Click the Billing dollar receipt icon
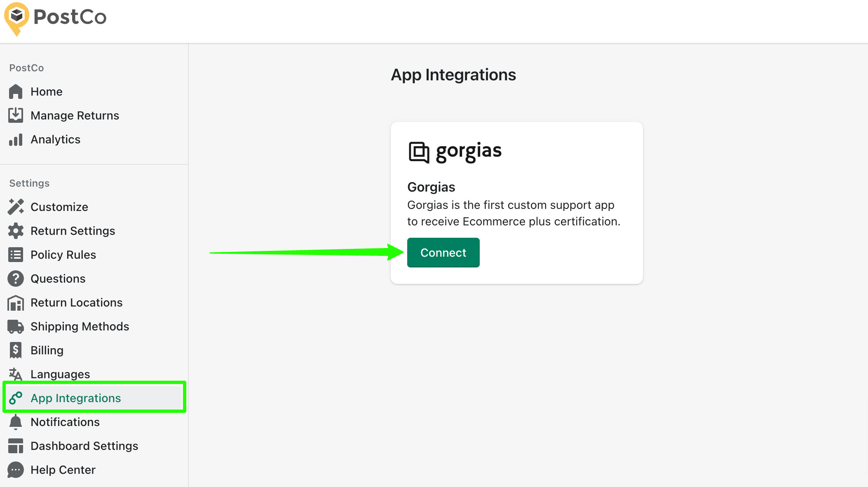The image size is (868, 487). click(x=16, y=350)
